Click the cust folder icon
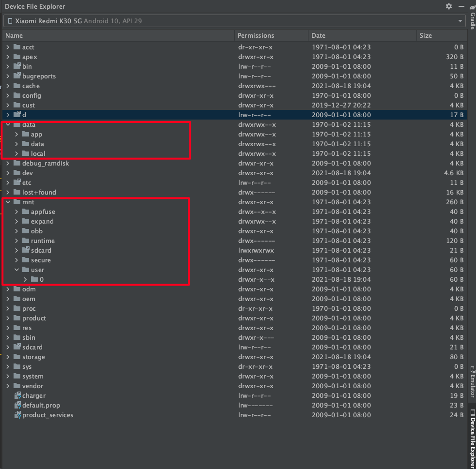476x469 pixels. [x=17, y=105]
